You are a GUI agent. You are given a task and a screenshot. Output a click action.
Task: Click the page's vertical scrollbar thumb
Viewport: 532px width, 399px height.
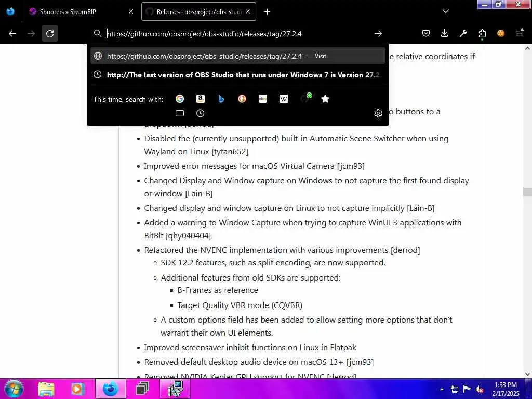point(527,192)
